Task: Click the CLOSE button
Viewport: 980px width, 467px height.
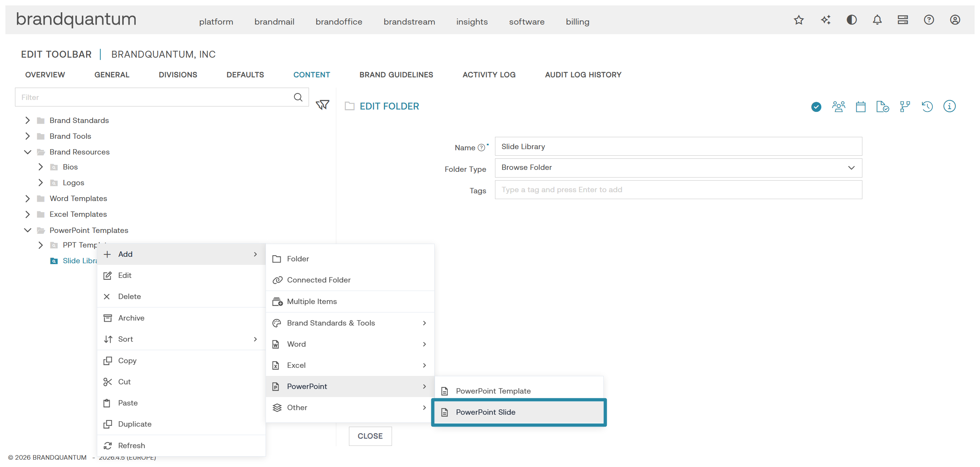Action: coord(370,436)
